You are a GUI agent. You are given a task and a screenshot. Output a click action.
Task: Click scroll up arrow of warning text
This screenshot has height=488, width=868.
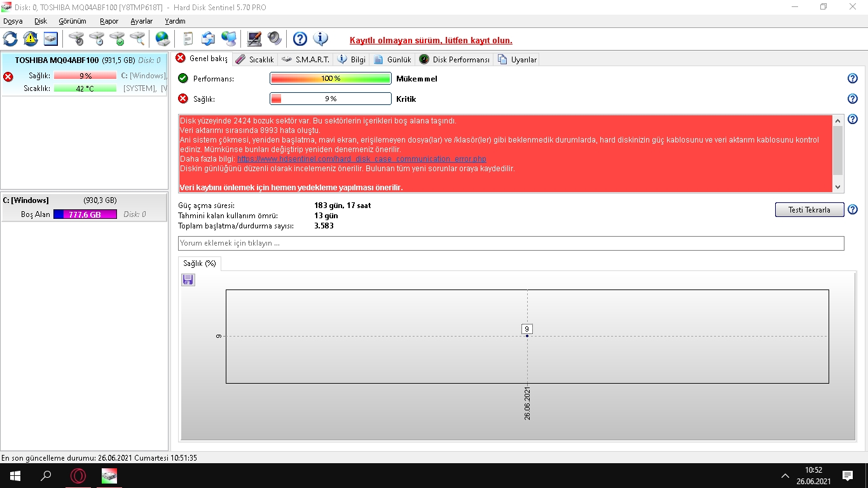point(838,120)
